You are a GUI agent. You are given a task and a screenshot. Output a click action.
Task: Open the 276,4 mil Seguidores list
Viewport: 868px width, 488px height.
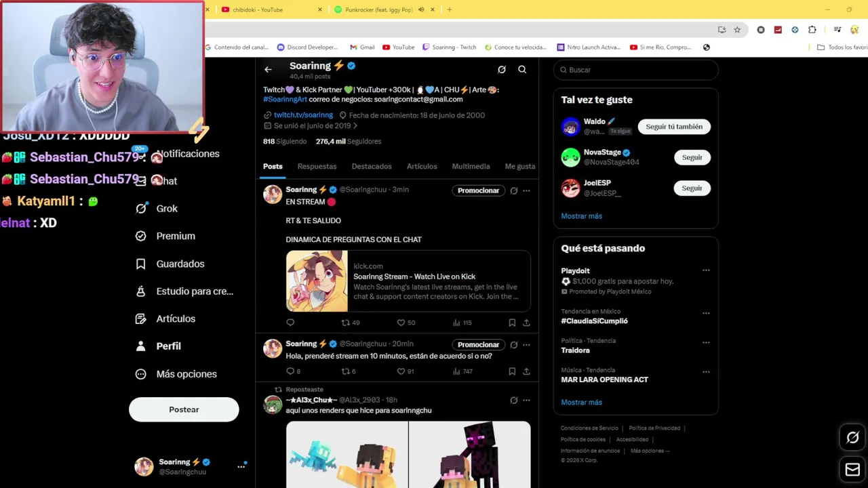[349, 141]
